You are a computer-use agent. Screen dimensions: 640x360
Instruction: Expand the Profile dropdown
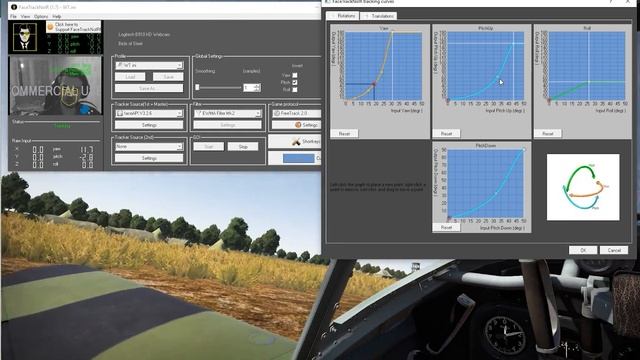[149, 65]
